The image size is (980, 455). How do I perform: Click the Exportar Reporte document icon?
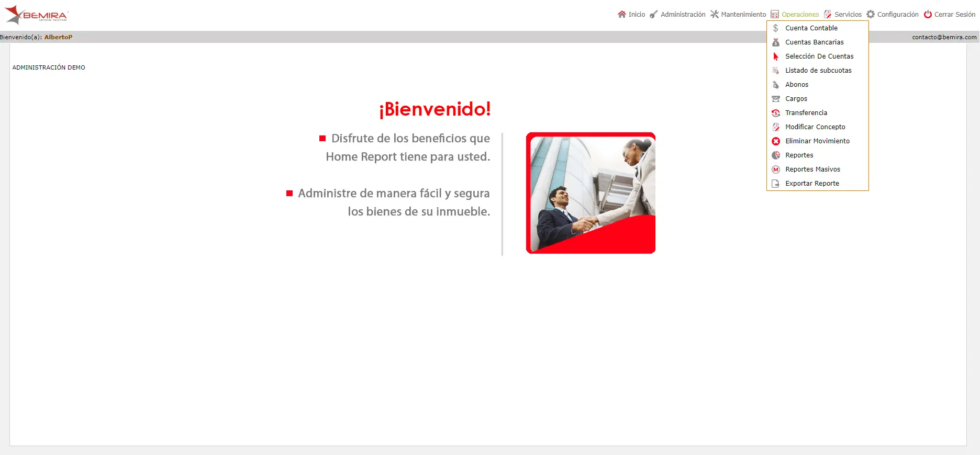click(x=776, y=184)
